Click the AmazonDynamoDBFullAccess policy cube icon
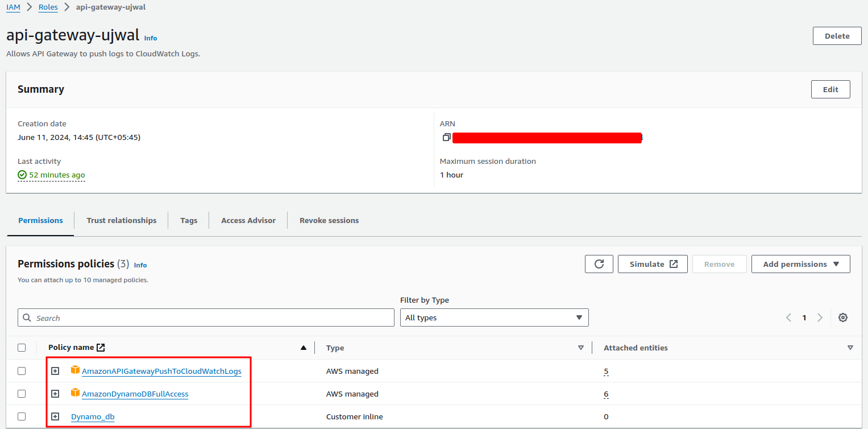The image size is (868, 429). pyautogui.click(x=75, y=393)
